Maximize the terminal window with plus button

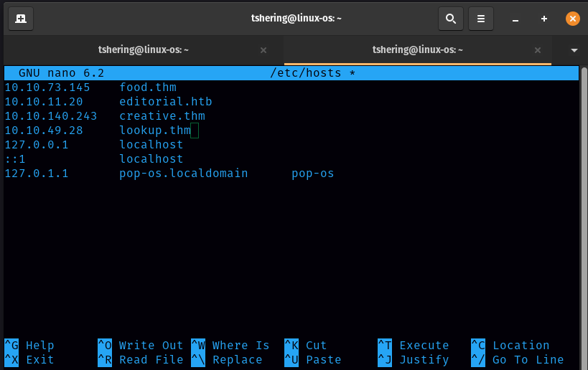tap(544, 18)
